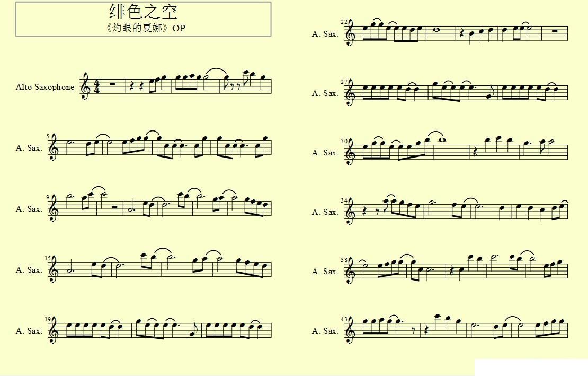Click the Alto Saxophone instrument label
Viewport: 588px width, 376px height.
coord(45,87)
